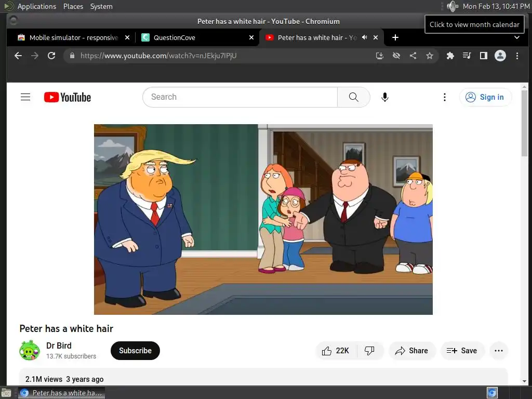
Task: Focus the YouTube search field
Action: (240, 97)
